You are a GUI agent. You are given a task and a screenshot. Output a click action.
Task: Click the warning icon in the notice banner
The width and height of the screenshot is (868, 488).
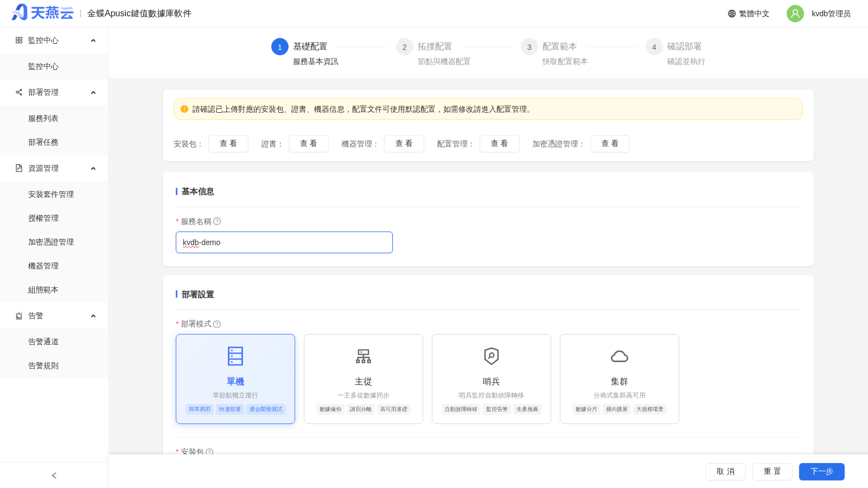click(184, 109)
